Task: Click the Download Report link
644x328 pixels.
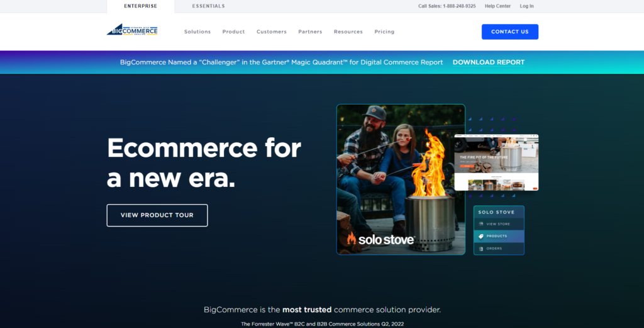Action: click(x=489, y=62)
